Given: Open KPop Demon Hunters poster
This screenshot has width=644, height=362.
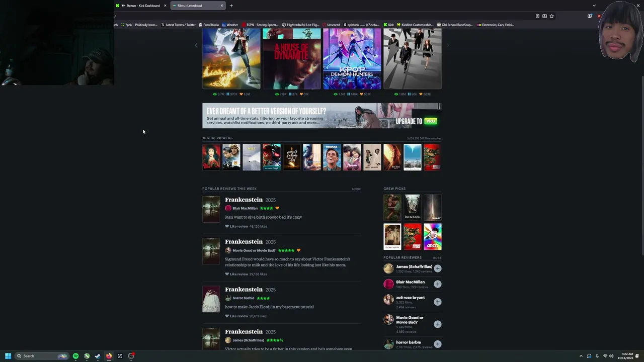Looking at the screenshot, I should click(352, 59).
